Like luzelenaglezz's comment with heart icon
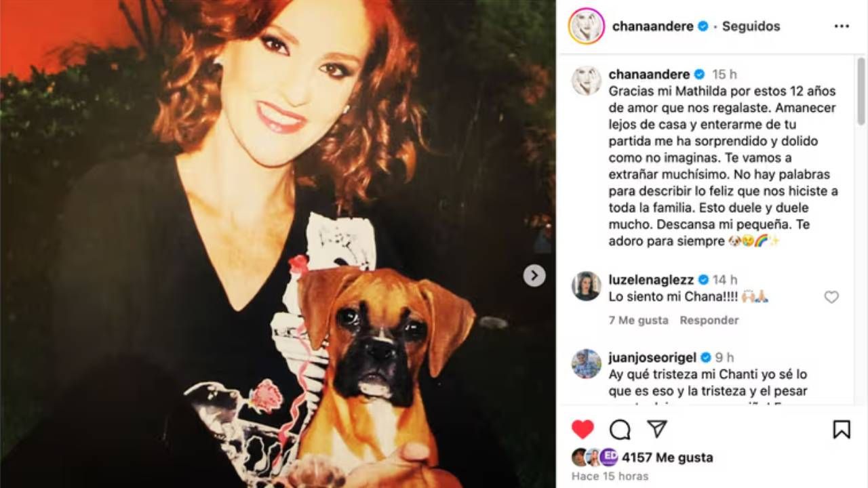The height and width of the screenshot is (488, 868). click(x=831, y=297)
